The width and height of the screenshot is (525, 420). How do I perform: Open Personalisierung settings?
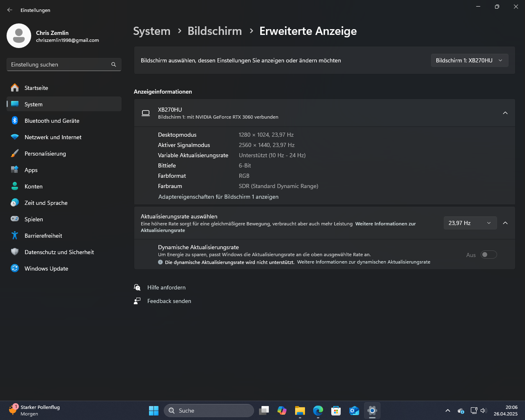click(x=64, y=154)
